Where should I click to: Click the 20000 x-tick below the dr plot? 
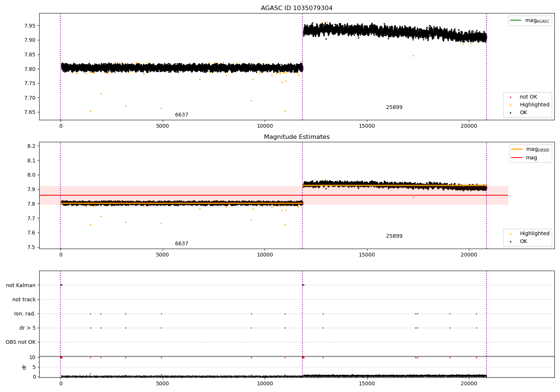coord(469,383)
